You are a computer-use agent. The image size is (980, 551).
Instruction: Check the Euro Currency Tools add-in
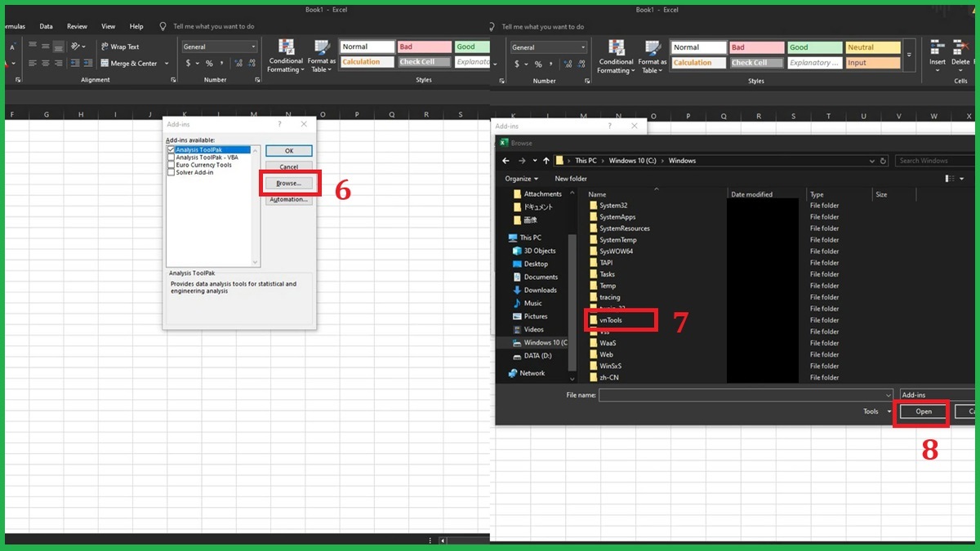pos(171,164)
